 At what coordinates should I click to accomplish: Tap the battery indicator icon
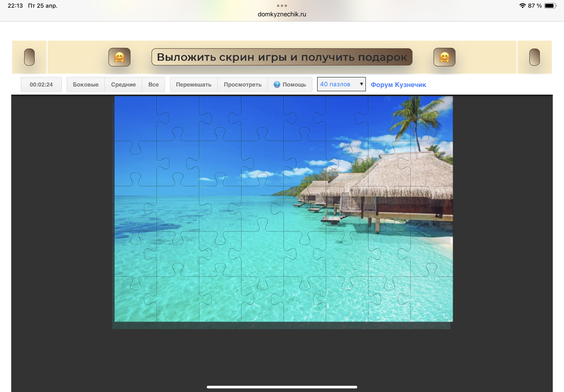[x=550, y=6]
